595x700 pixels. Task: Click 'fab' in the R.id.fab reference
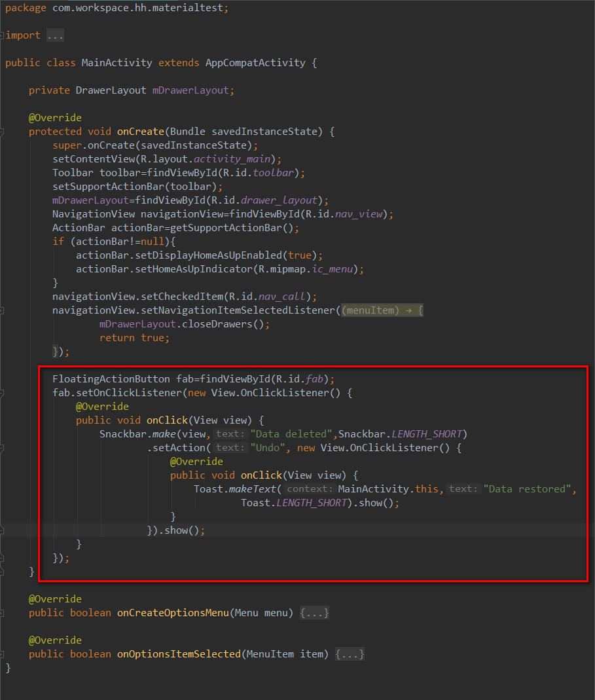click(x=314, y=379)
